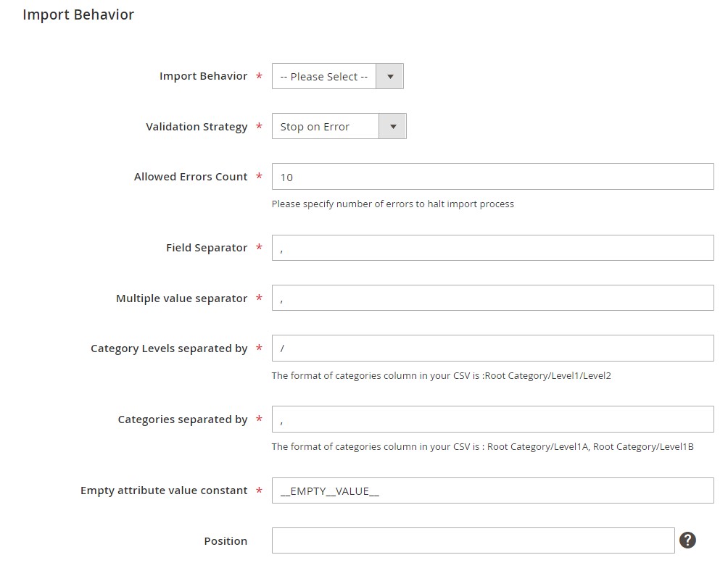Click the Categories separated by field
Viewport: 728px width, 568px height.
pos(492,419)
